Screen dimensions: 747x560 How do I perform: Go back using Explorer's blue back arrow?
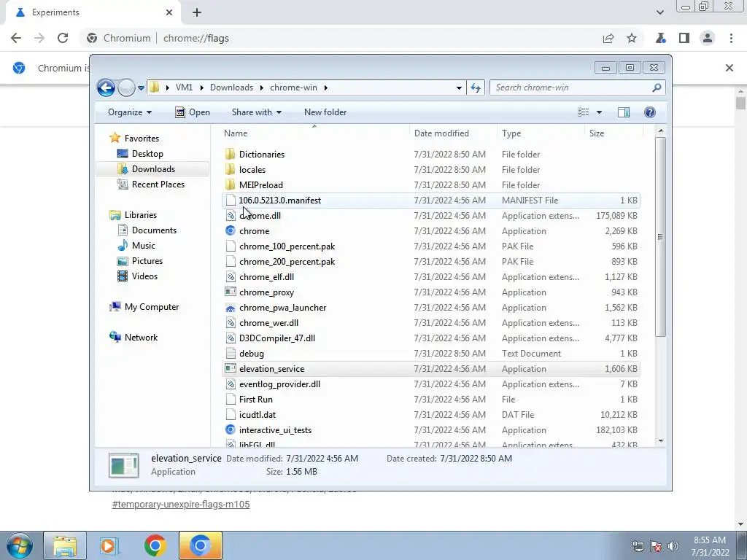106,87
